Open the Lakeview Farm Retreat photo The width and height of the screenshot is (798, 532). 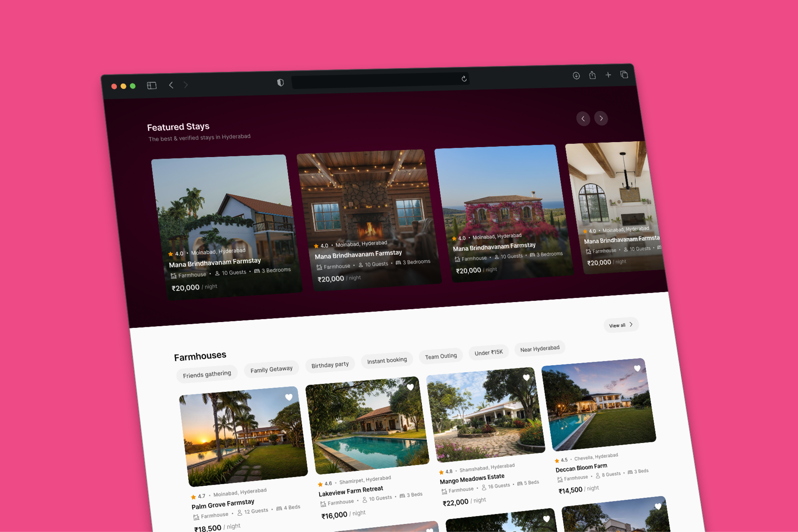[x=367, y=425]
